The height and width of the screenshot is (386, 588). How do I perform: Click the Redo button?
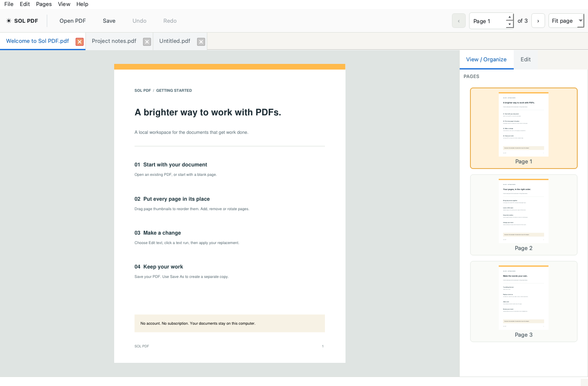[x=170, y=21]
